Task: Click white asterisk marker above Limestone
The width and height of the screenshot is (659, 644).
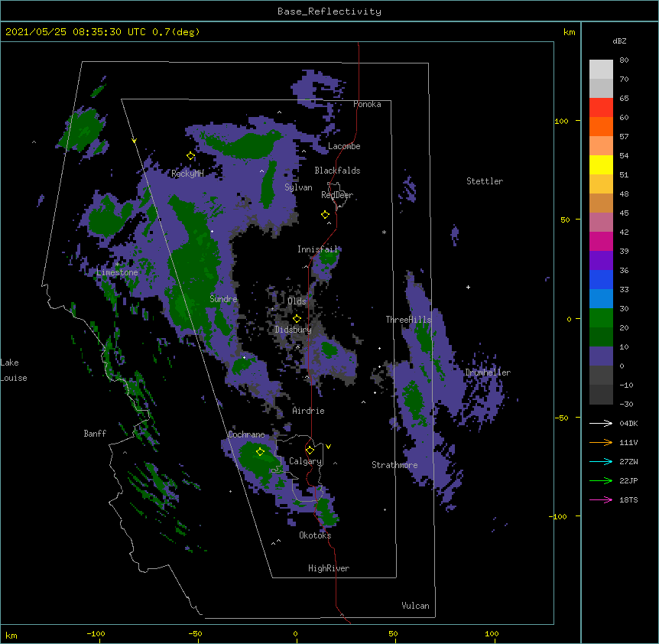Action: pos(117,264)
